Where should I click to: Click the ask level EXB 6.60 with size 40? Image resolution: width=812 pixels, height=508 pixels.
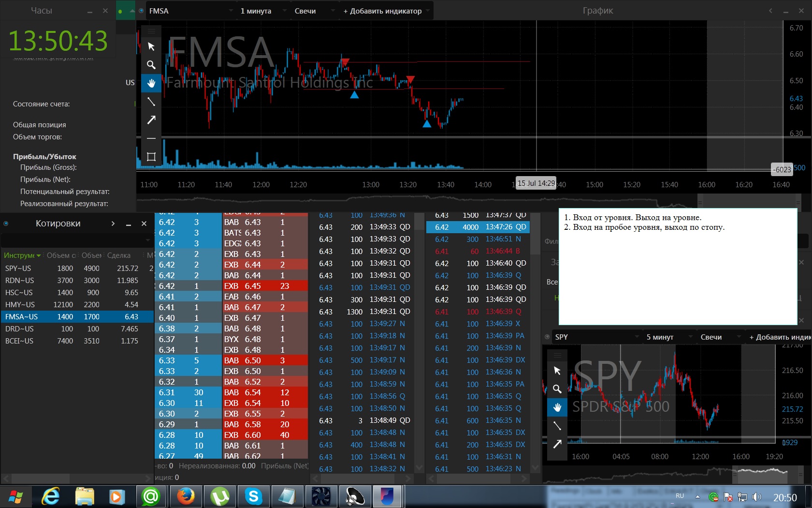pyautogui.click(x=265, y=435)
